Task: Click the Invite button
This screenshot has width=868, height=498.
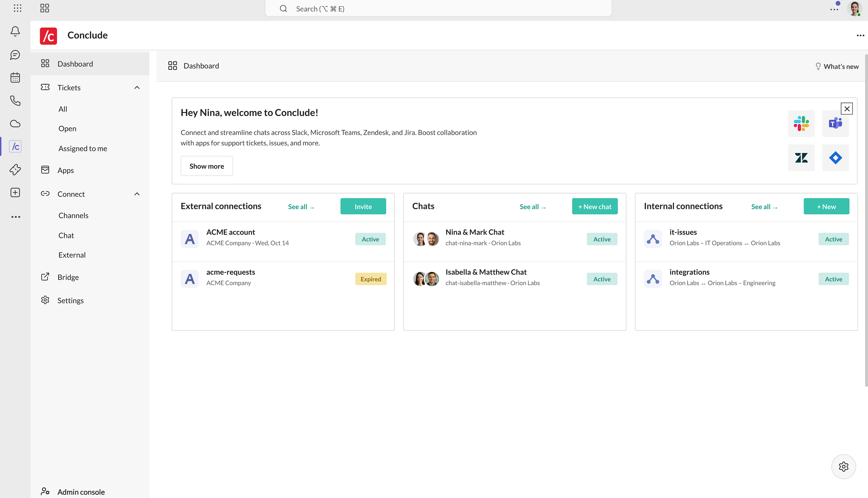Action: [363, 206]
